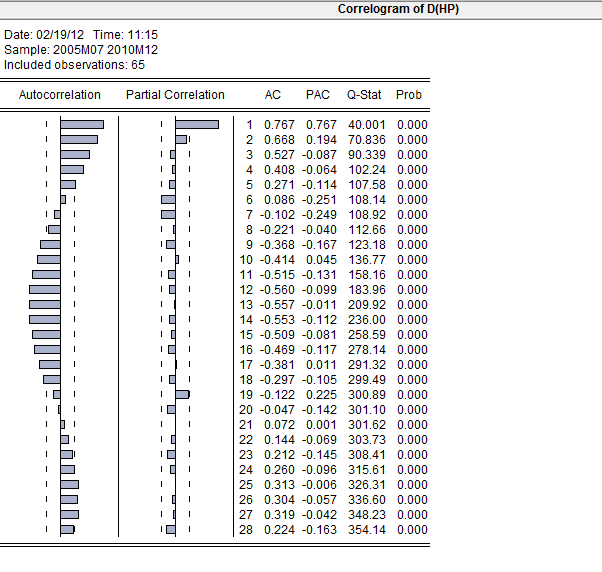602x572 pixels.
Task: Click the lag 1 autocorrelation bar
Action: (82, 124)
